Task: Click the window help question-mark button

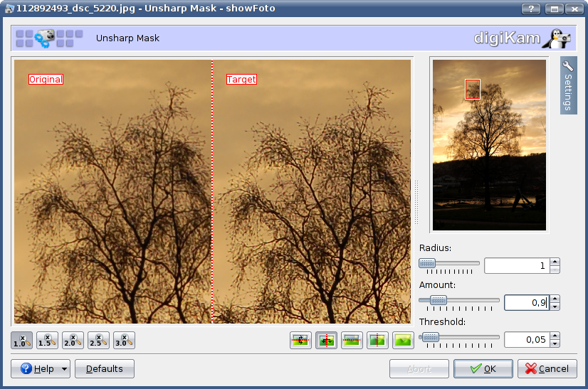Action: [531, 9]
